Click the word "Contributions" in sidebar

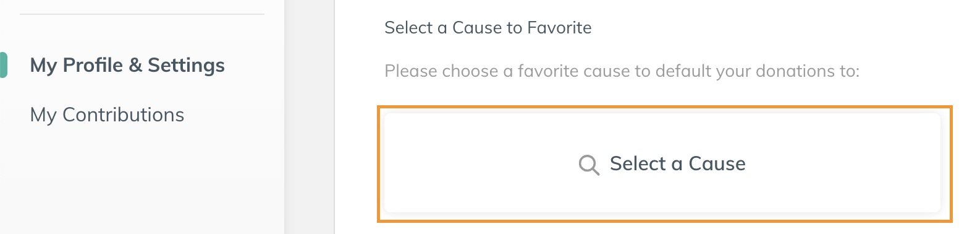click(123, 115)
